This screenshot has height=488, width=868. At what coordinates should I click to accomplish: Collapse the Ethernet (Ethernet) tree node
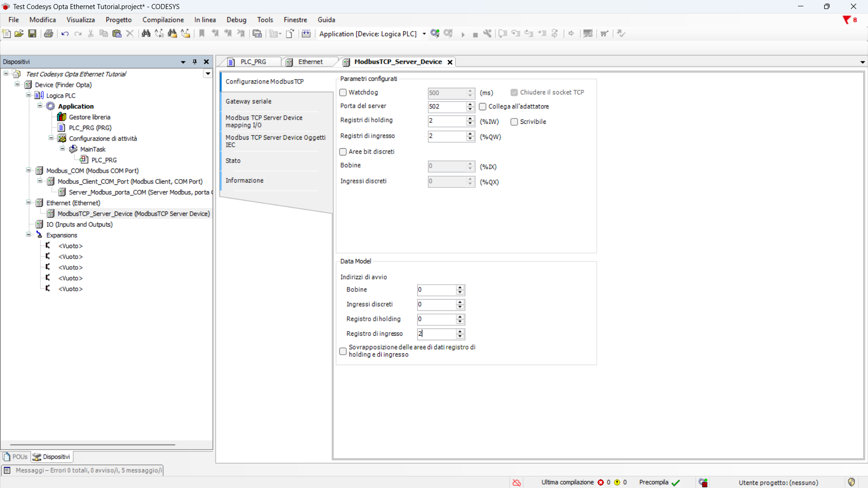pyautogui.click(x=28, y=203)
